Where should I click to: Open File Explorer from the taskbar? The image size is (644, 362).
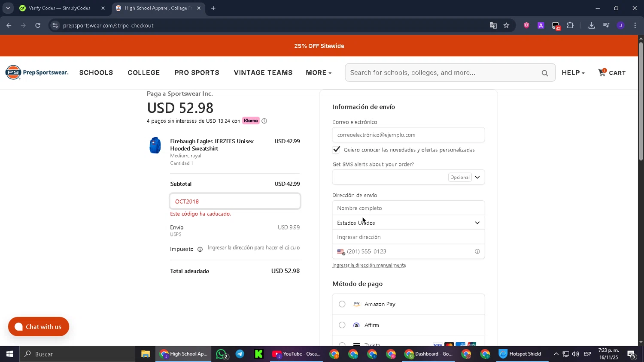tap(146, 354)
